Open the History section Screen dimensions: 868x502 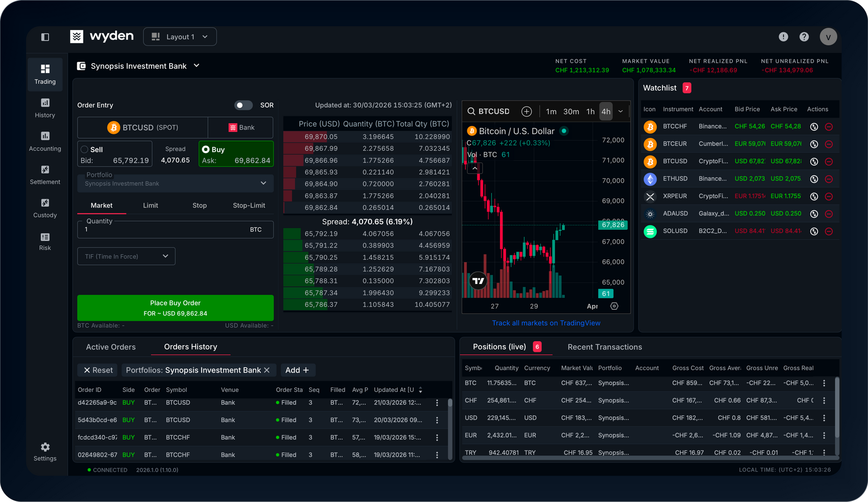[x=45, y=108]
